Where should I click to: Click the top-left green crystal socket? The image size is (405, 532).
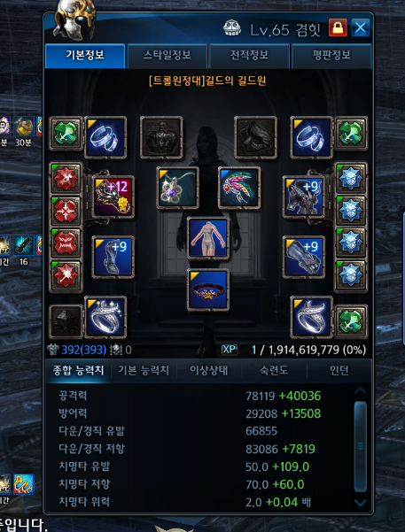[x=66, y=134]
